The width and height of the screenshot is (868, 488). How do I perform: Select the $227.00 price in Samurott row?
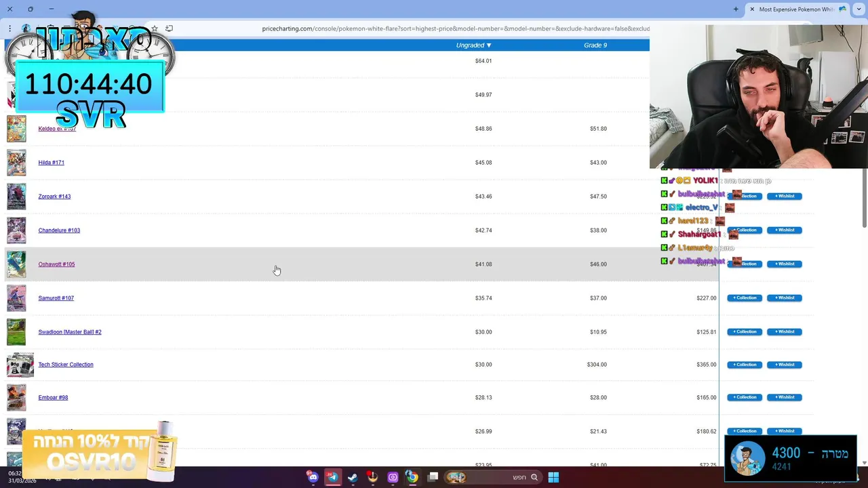click(x=706, y=298)
